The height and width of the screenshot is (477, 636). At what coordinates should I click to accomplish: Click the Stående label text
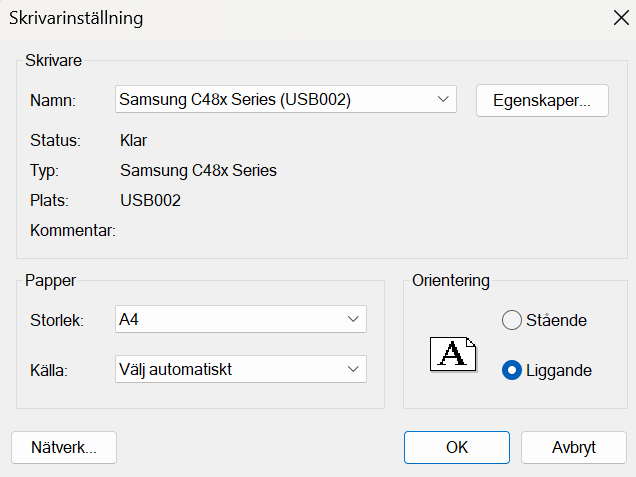click(x=556, y=320)
